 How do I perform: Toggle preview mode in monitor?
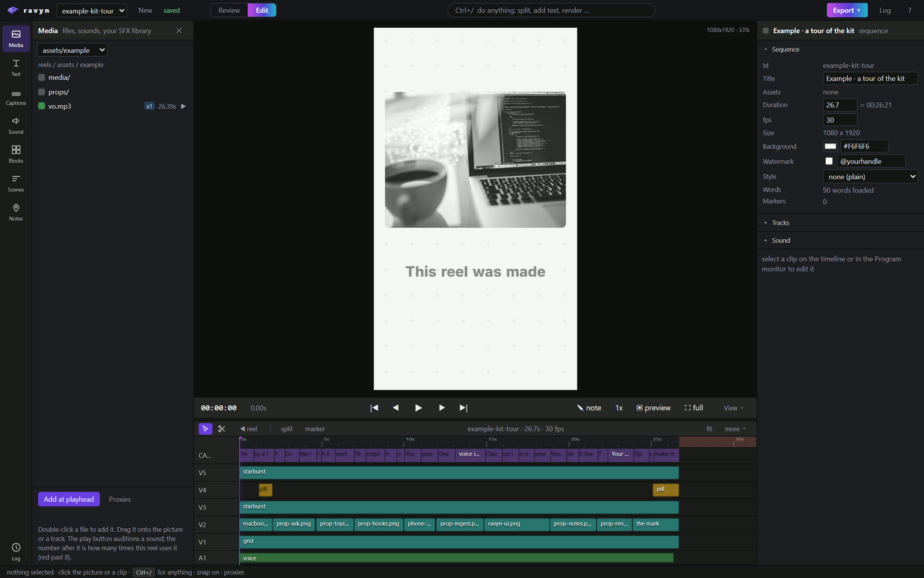coord(654,408)
